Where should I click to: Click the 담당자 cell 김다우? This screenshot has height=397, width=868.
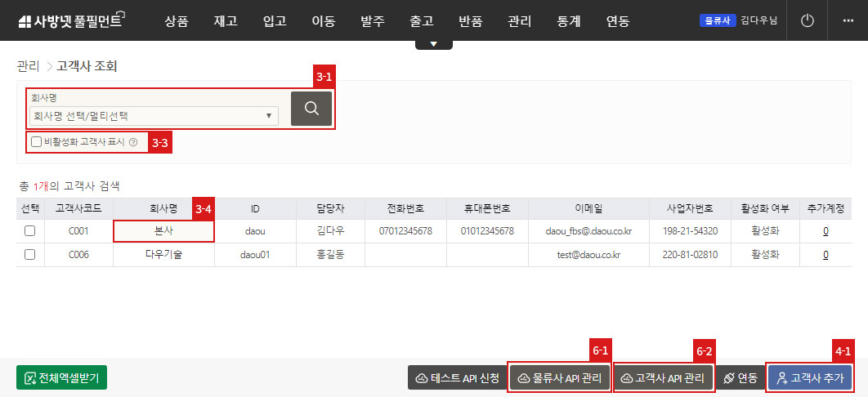[330, 231]
